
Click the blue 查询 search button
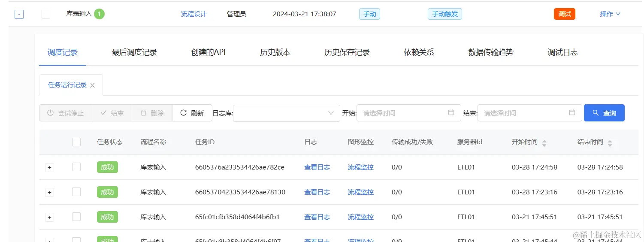(x=604, y=113)
